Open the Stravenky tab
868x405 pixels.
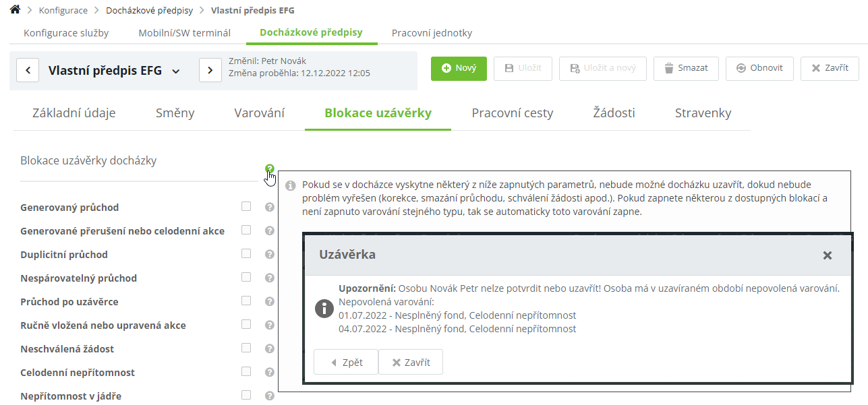703,113
